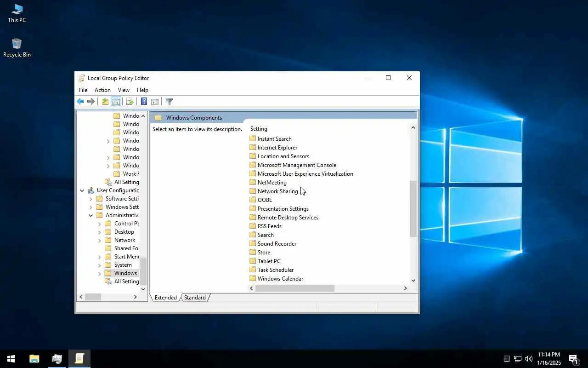This screenshot has height=368, width=588.
Task: Select Work Folders item in the tree
Action: tap(130, 174)
